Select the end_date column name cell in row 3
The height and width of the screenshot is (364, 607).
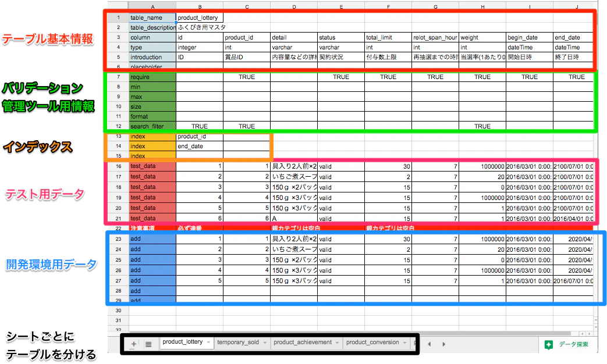point(574,38)
